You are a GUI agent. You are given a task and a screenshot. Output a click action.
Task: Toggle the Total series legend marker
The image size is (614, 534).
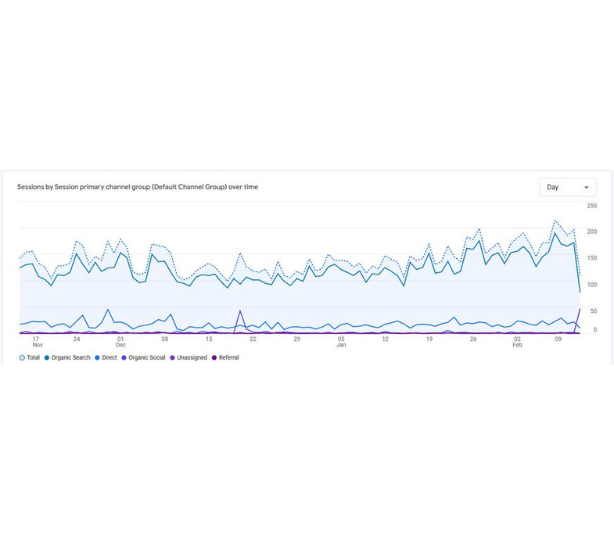tap(22, 357)
